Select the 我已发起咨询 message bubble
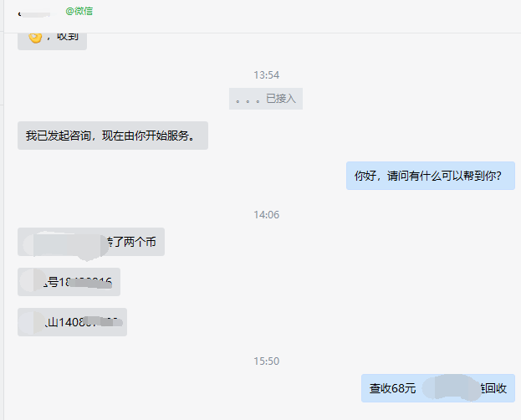 click(113, 136)
